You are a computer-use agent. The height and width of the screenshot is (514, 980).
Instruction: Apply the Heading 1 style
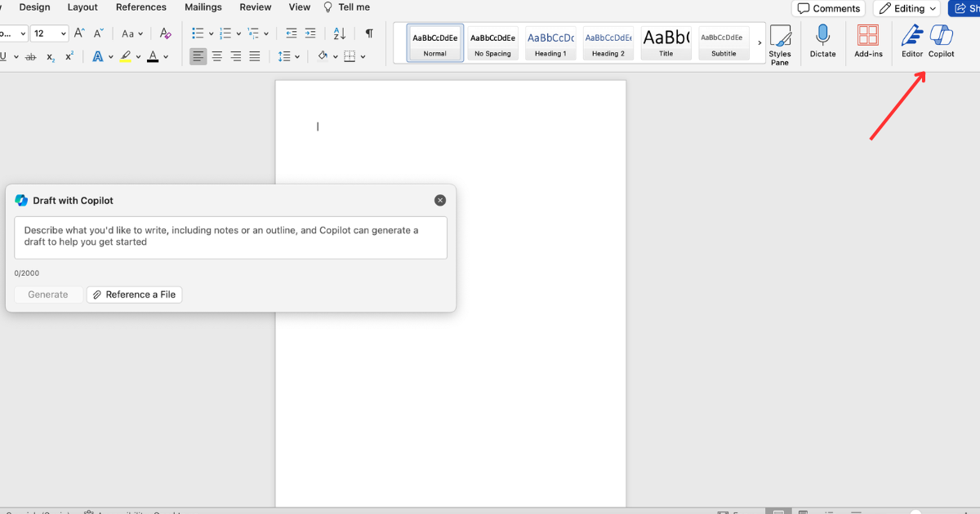pos(550,43)
